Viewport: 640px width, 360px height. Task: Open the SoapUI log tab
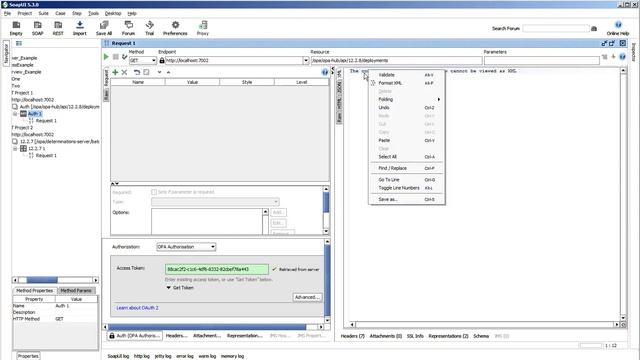pos(118,356)
